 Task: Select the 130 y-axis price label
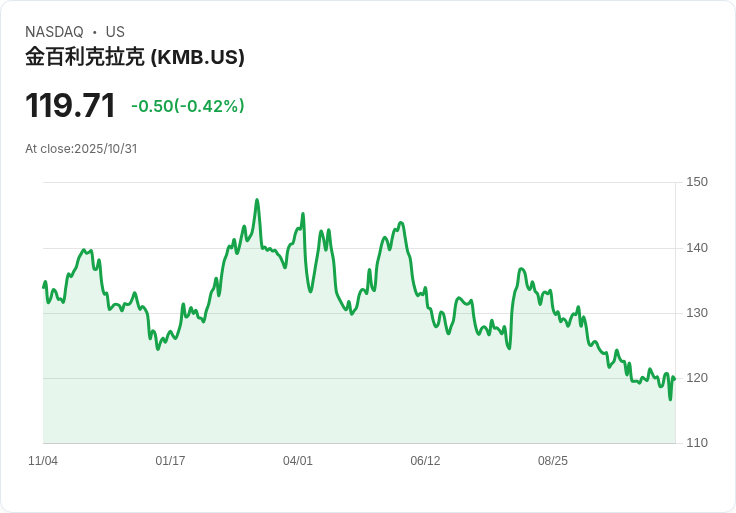point(697,313)
